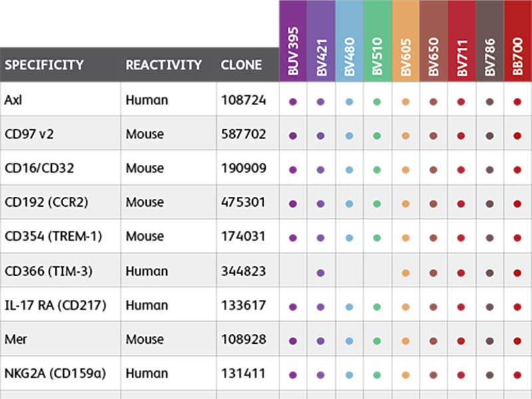Viewport: 532px width, 399px height.
Task: Click the BV786 dot in the NKG2A row
Action: pyautogui.click(x=489, y=375)
